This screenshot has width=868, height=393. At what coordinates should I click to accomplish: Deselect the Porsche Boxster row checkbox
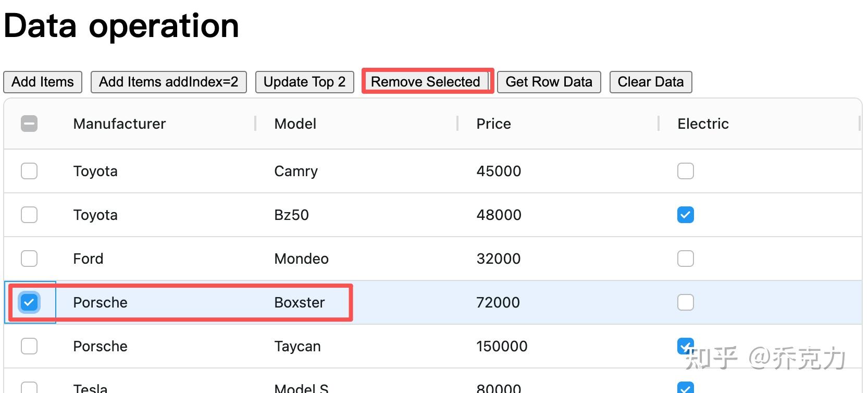29,302
